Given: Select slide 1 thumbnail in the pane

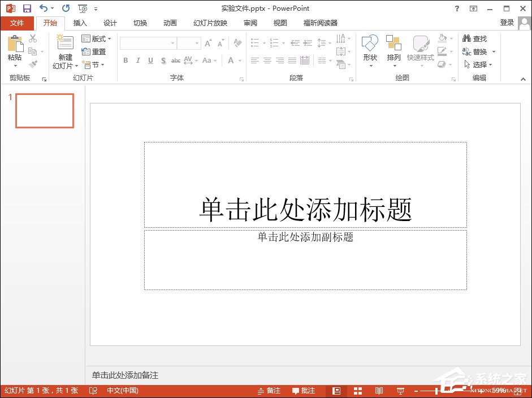Looking at the screenshot, I should [44, 111].
